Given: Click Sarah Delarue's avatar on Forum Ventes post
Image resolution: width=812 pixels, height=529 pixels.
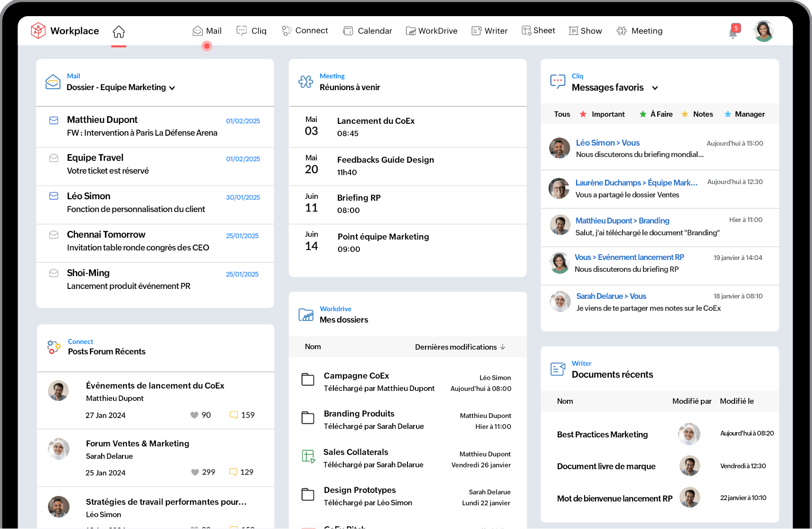Looking at the screenshot, I should [x=59, y=449].
